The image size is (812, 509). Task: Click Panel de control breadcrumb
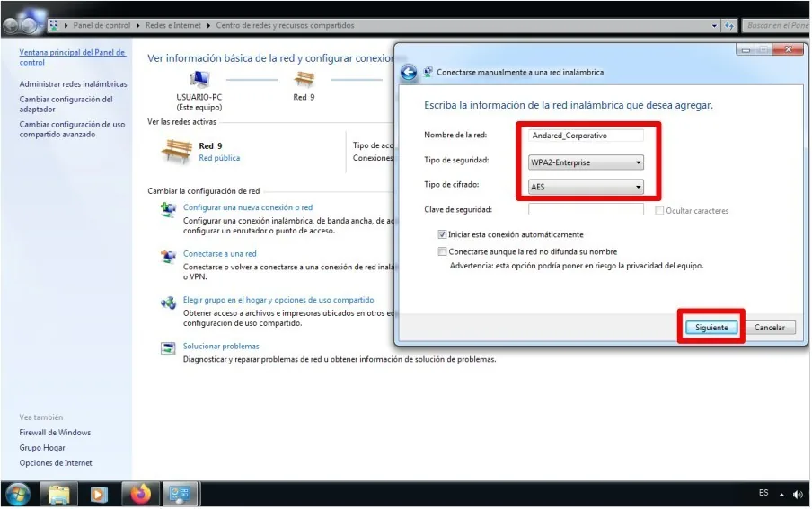[101, 25]
